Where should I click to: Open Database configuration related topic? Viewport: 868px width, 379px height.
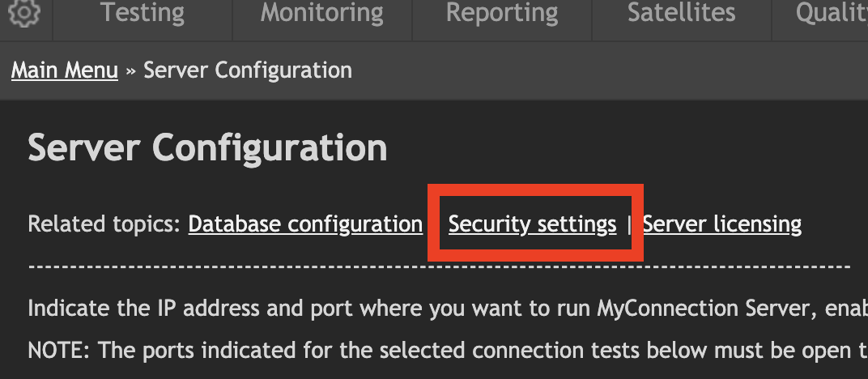point(305,224)
